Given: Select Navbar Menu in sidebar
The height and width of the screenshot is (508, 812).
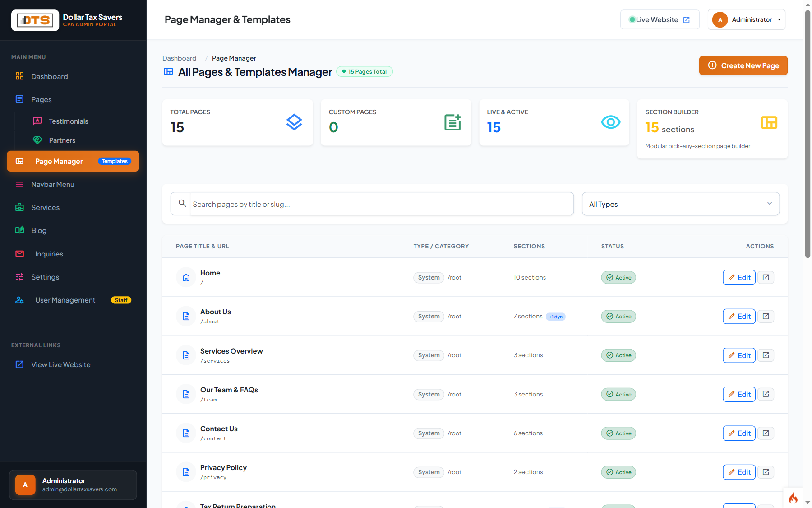Looking at the screenshot, I should [x=73, y=185].
